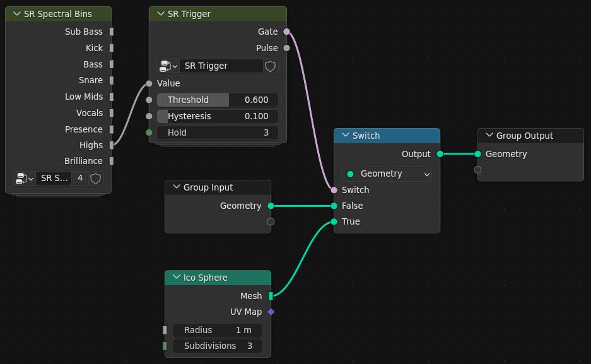591x364 pixels.
Task: Toggle fake user shield on SR Spectral Bins
Action: tap(96, 179)
